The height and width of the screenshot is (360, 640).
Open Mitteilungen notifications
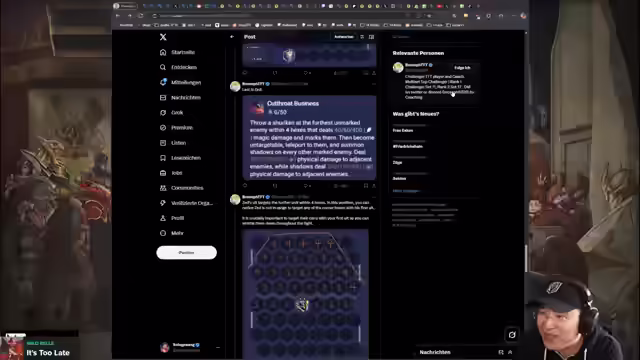pos(180,82)
